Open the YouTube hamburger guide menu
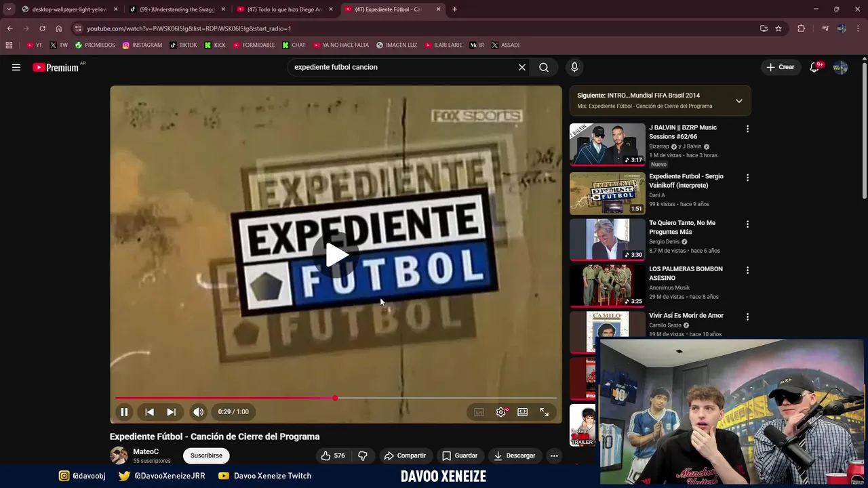The image size is (868, 488). point(16,67)
